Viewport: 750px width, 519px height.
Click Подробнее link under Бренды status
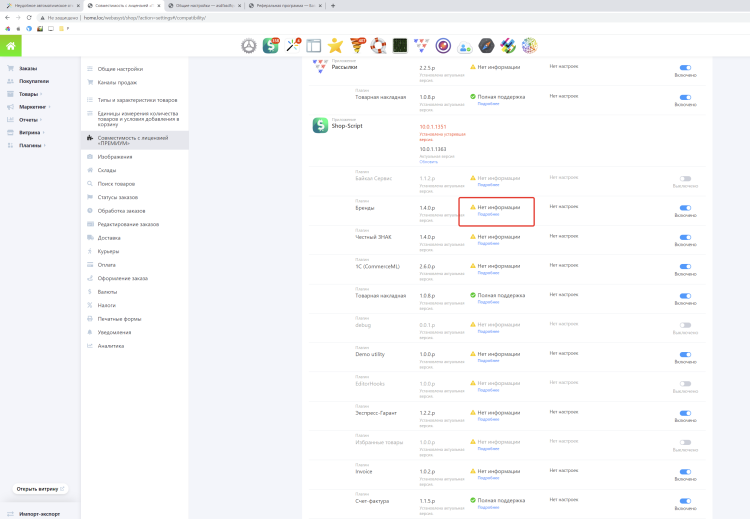pyautogui.click(x=488, y=214)
